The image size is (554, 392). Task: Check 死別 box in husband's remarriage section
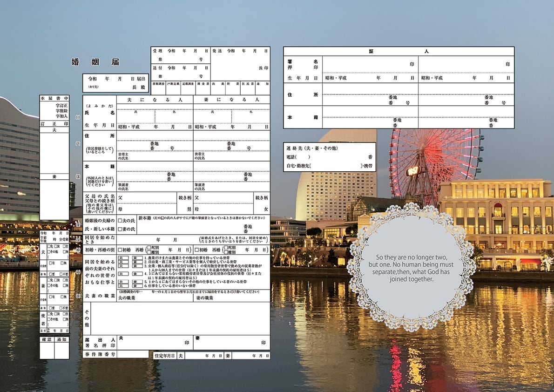click(x=149, y=248)
